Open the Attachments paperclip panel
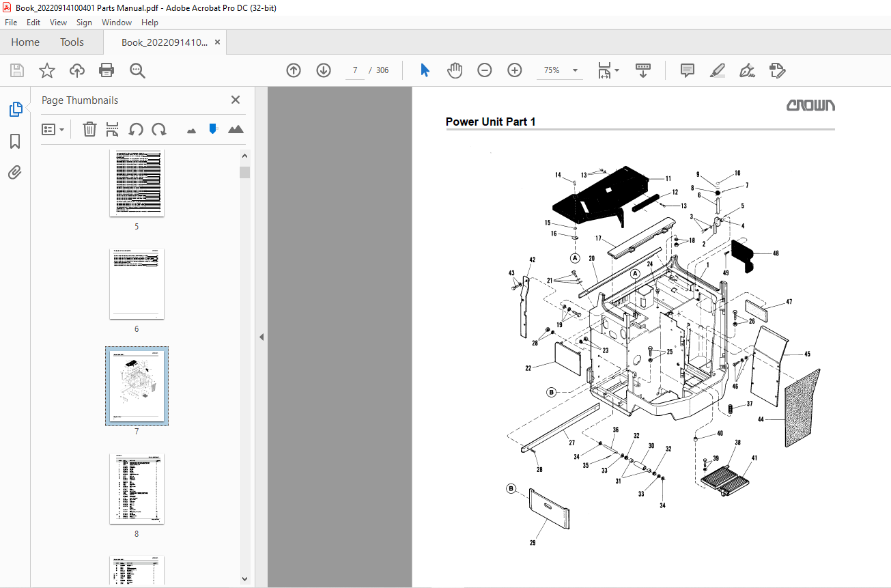The image size is (891, 588). coord(15,173)
